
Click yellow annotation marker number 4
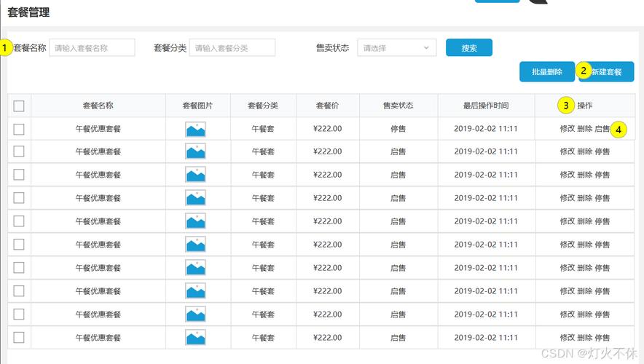tap(619, 130)
